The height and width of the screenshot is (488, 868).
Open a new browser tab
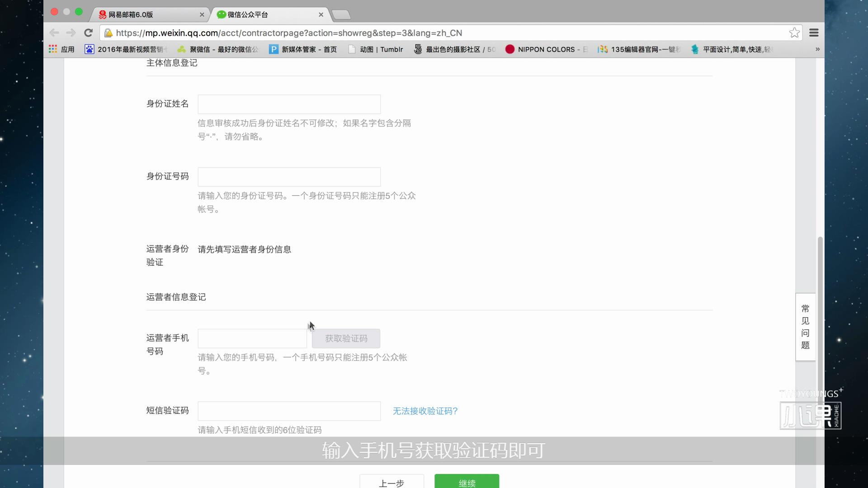click(x=342, y=14)
